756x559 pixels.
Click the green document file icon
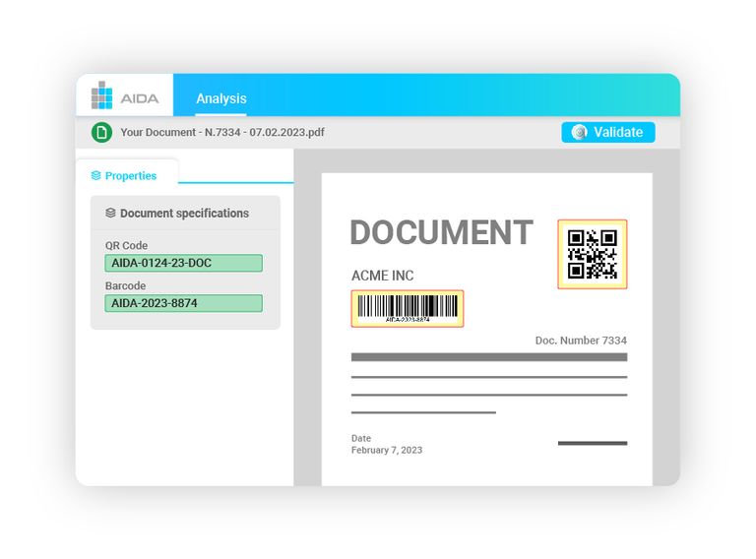[x=101, y=132]
